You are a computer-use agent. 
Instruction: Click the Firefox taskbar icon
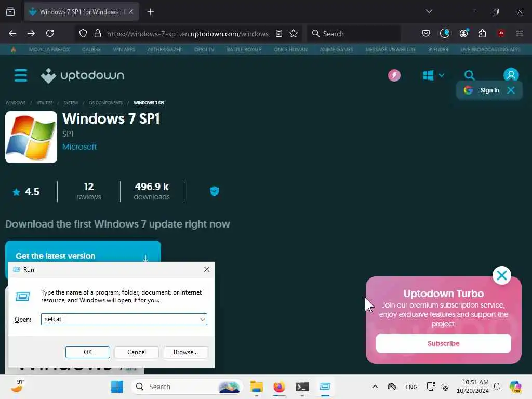(x=279, y=387)
